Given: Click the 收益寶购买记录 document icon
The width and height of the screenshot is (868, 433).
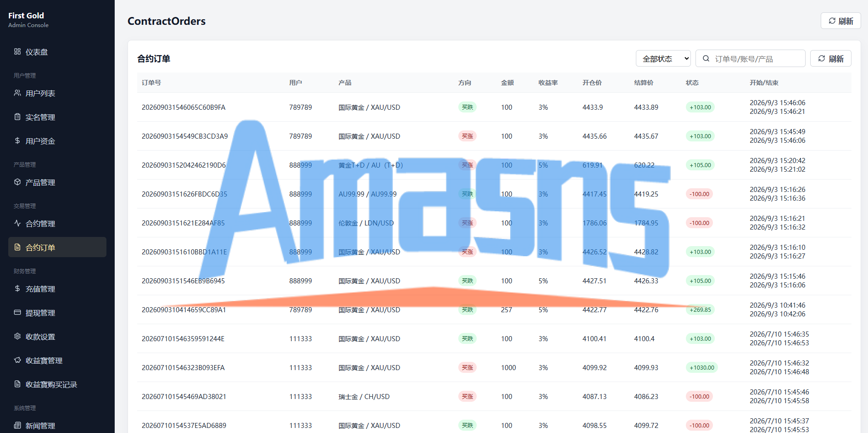Looking at the screenshot, I should click(17, 384).
